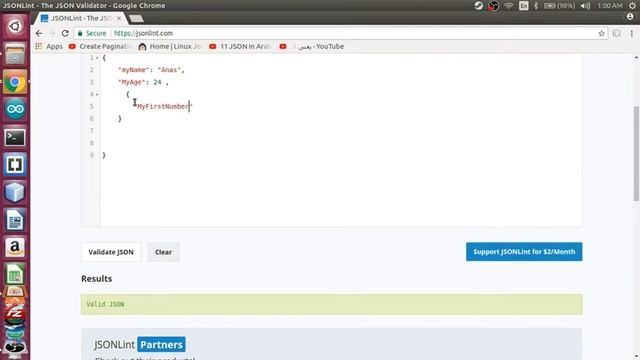
Task: Open Home | Linux bookmark
Action: (x=171, y=47)
